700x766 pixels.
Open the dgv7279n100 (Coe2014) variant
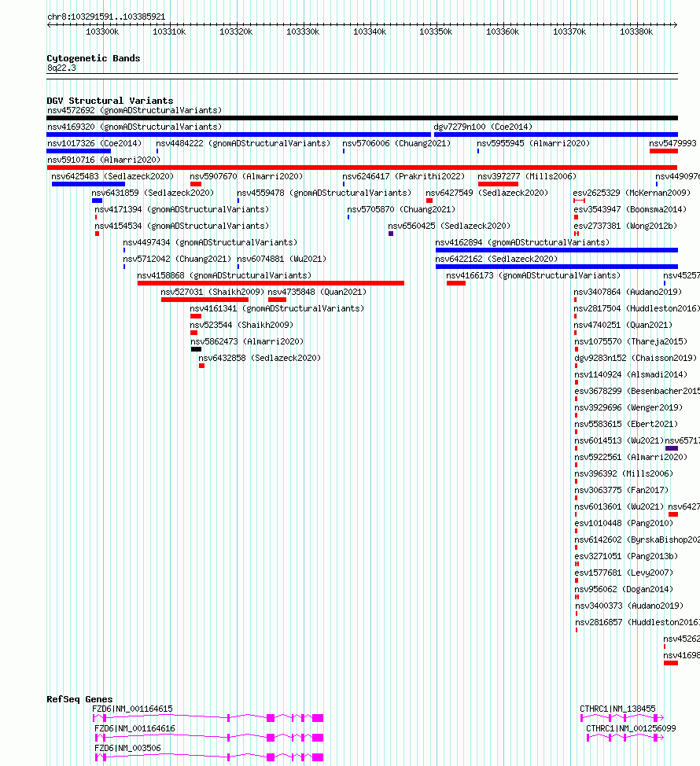tap(483, 127)
